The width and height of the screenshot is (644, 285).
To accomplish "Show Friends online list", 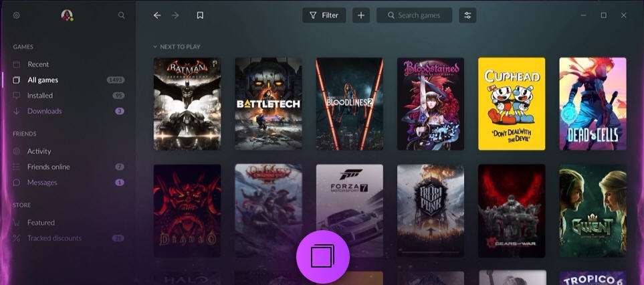I will point(48,167).
